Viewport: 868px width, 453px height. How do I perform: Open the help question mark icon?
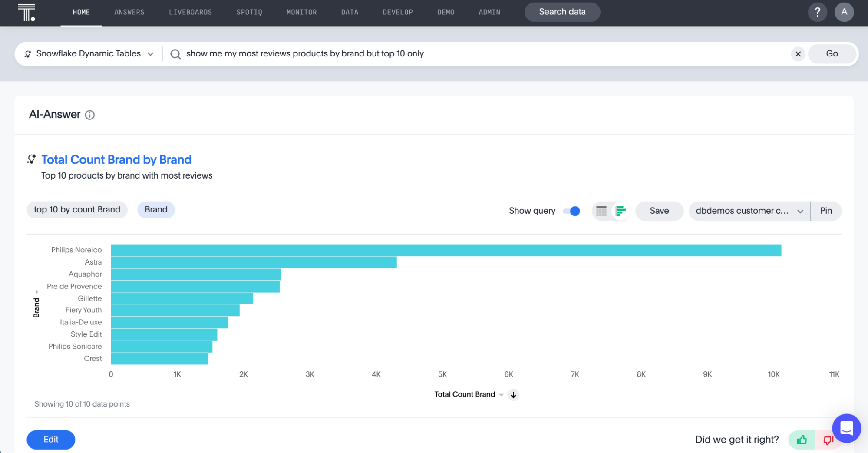(x=817, y=12)
